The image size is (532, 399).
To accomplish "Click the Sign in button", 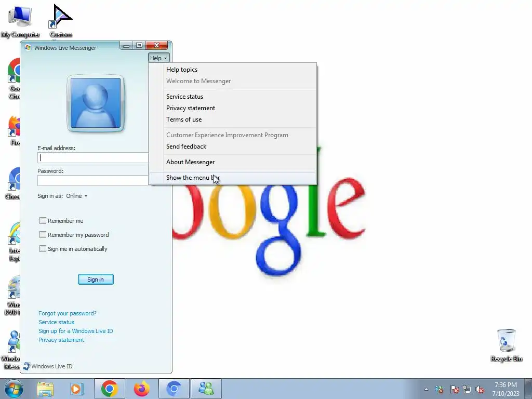I will click(96, 279).
